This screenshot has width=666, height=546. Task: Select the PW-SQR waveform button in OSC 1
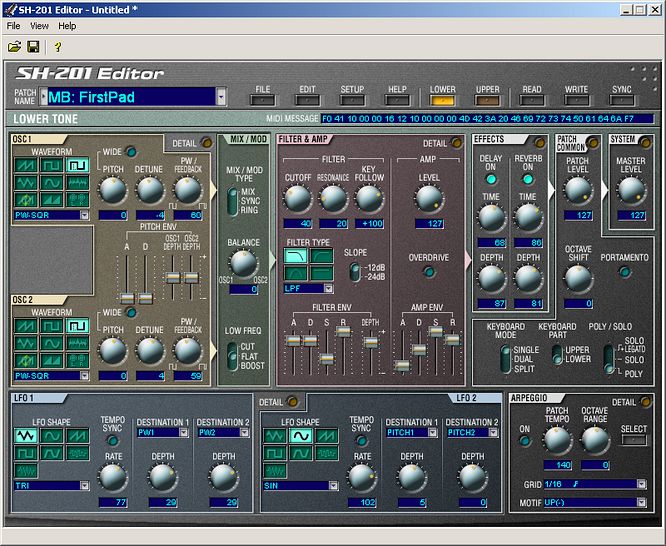[77, 165]
